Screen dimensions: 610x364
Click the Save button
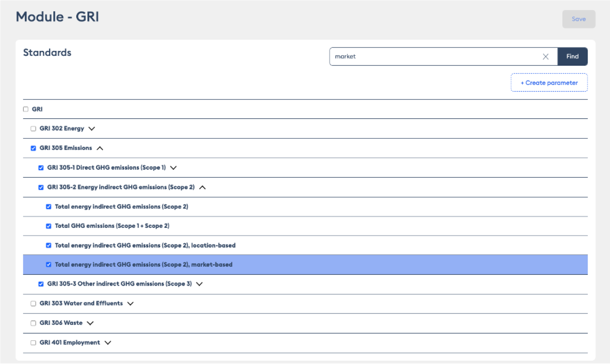tap(579, 19)
